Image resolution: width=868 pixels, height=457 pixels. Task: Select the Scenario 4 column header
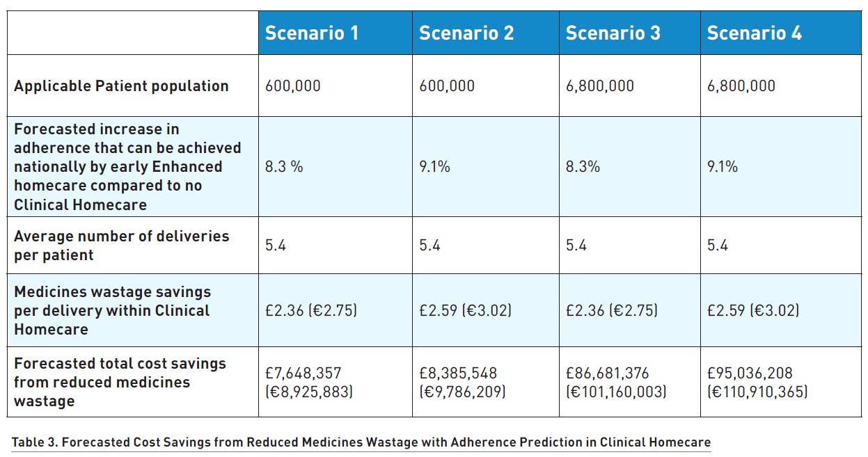click(x=755, y=33)
